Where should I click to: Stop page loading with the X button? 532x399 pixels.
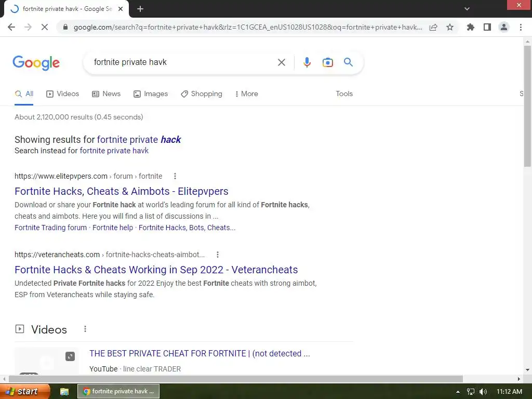(45, 27)
